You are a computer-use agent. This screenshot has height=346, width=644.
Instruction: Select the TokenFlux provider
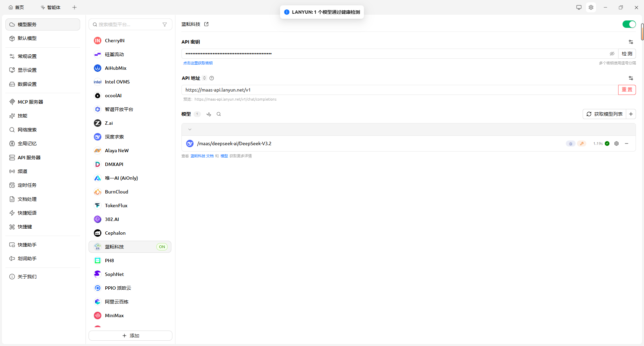coord(130,206)
